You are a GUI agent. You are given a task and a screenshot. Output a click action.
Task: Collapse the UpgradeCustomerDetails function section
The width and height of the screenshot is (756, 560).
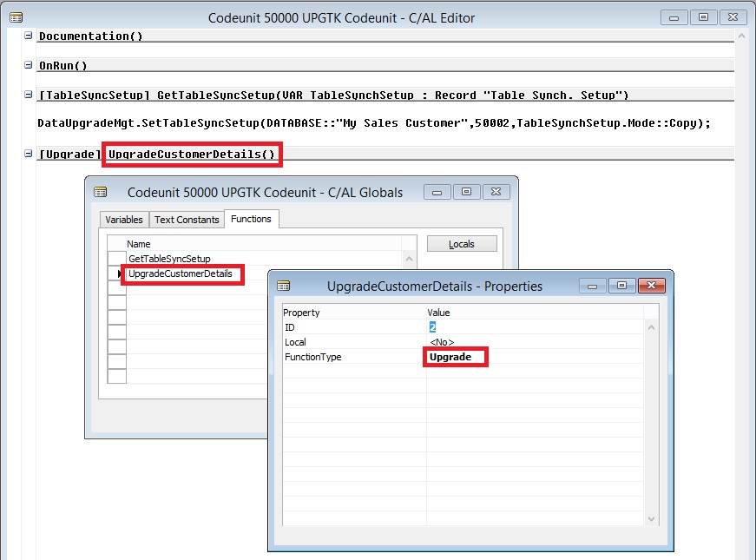click(29, 155)
